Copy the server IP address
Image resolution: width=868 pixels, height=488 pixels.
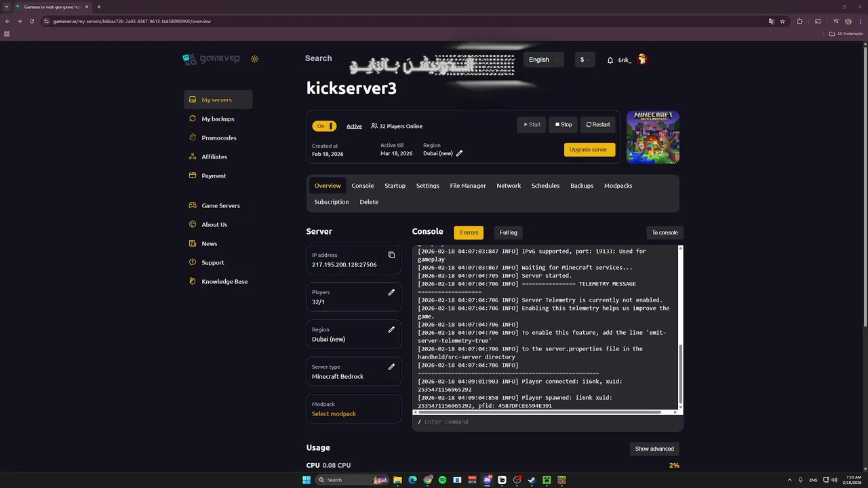coord(391,255)
